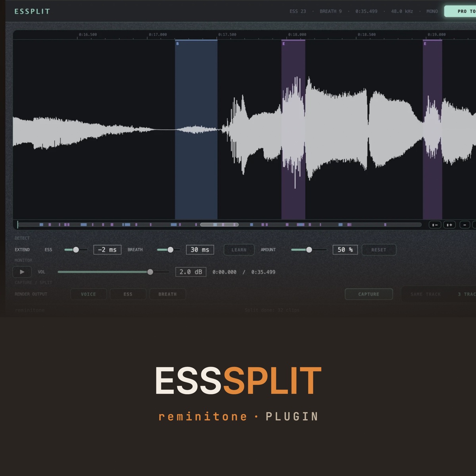Increase vertical waveform zoom button

[x=449, y=225]
